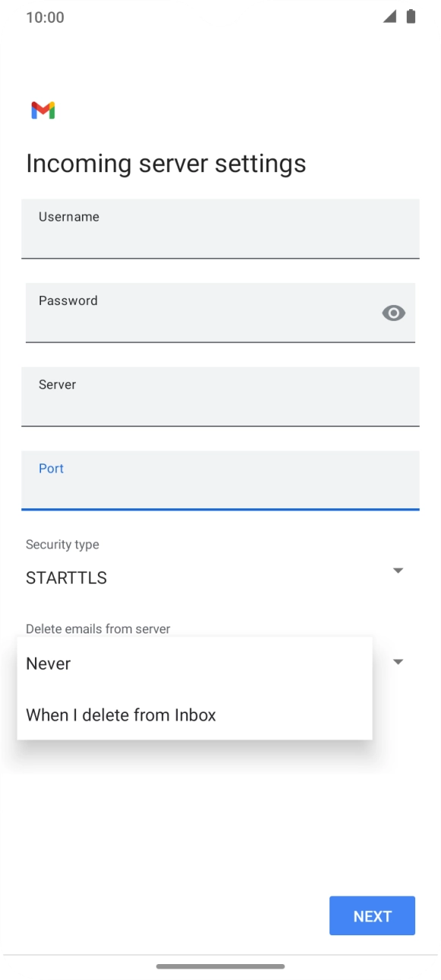This screenshot has width=441, height=980.
Task: Tap the navigation handle at screen bottom
Action: tap(220, 967)
